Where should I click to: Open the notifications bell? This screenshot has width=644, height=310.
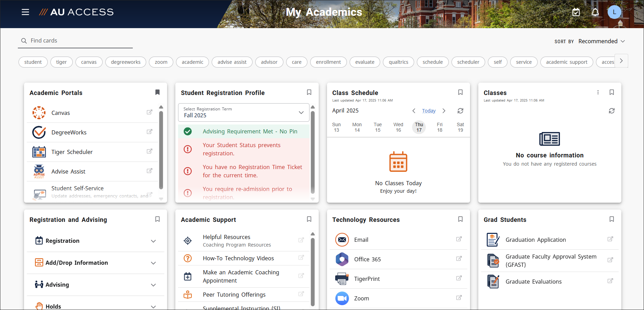pos(595,12)
